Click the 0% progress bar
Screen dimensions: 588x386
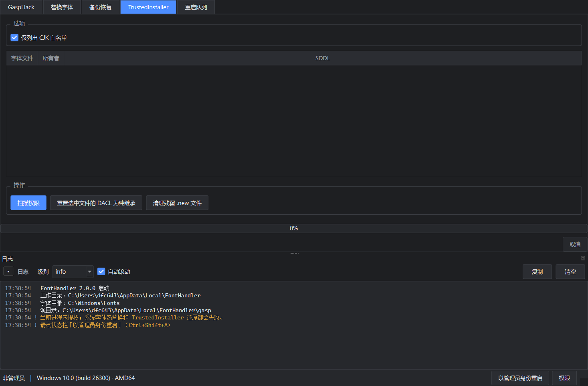(294, 228)
